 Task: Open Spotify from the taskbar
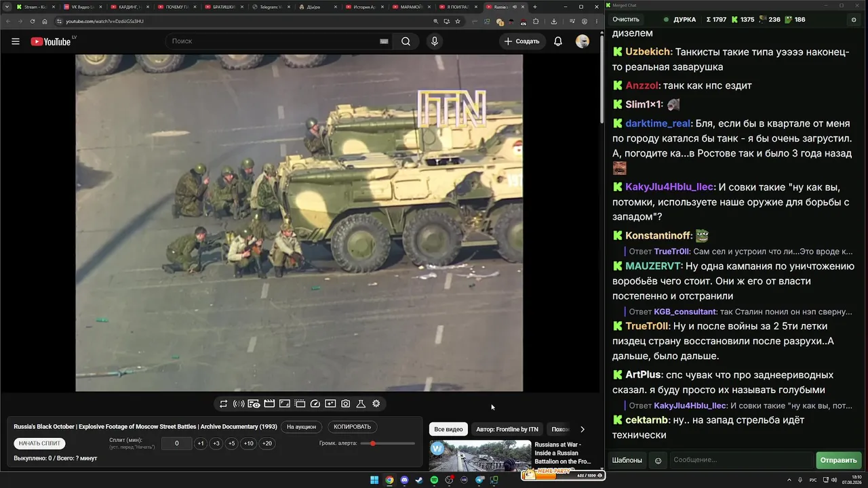pyautogui.click(x=435, y=481)
